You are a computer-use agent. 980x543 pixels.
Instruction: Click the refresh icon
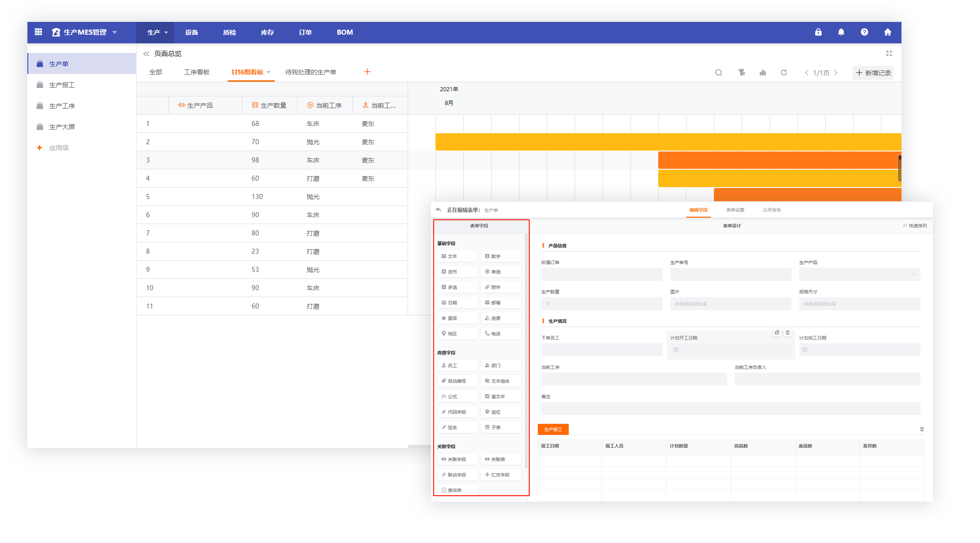pyautogui.click(x=784, y=73)
